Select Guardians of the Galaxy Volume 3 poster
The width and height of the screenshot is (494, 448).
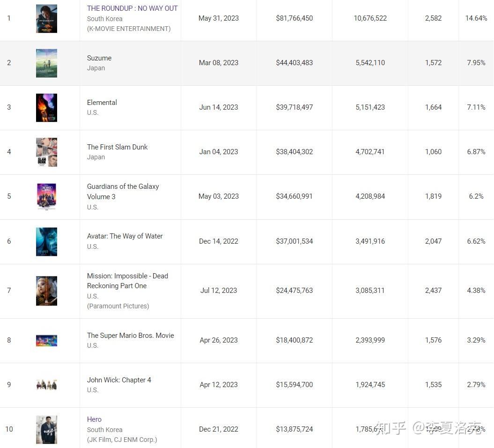[x=47, y=197]
